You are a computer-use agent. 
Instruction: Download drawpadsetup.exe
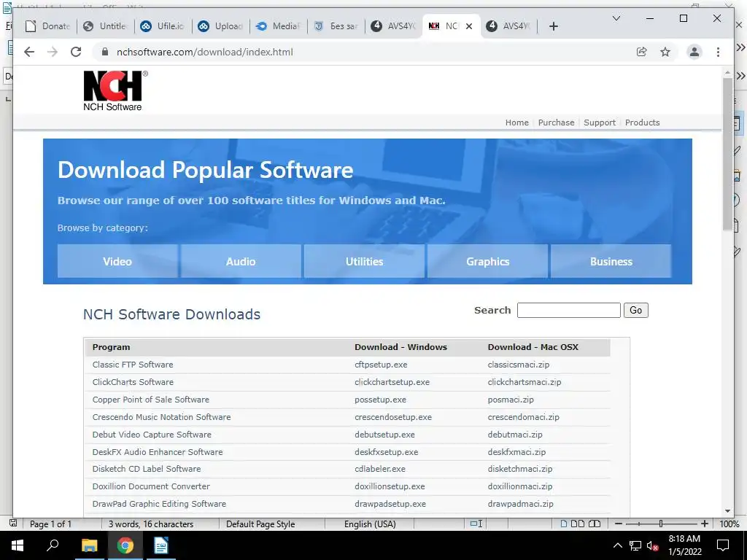pos(390,504)
